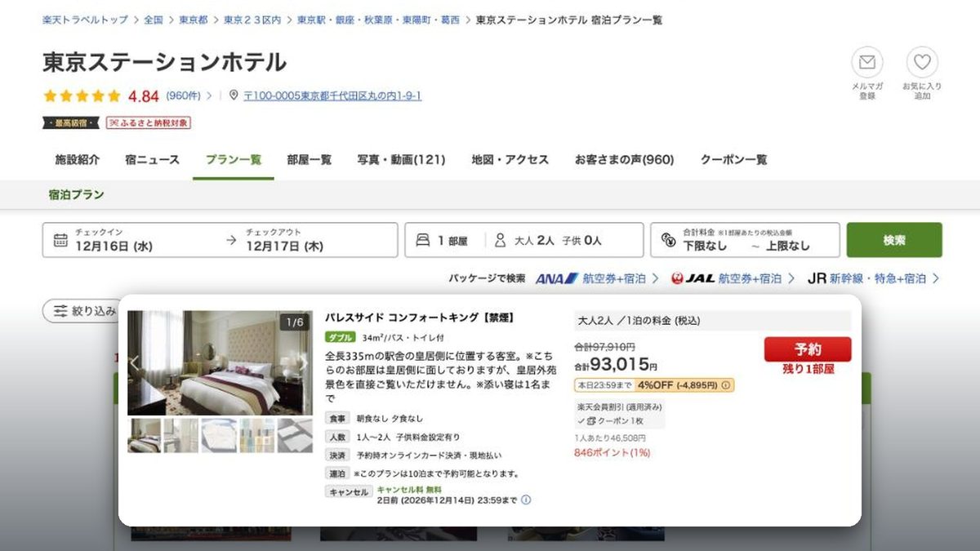Image resolution: width=980 pixels, height=551 pixels.
Task: Open the hotel address link 〒100-0005
Action: click(x=332, y=96)
